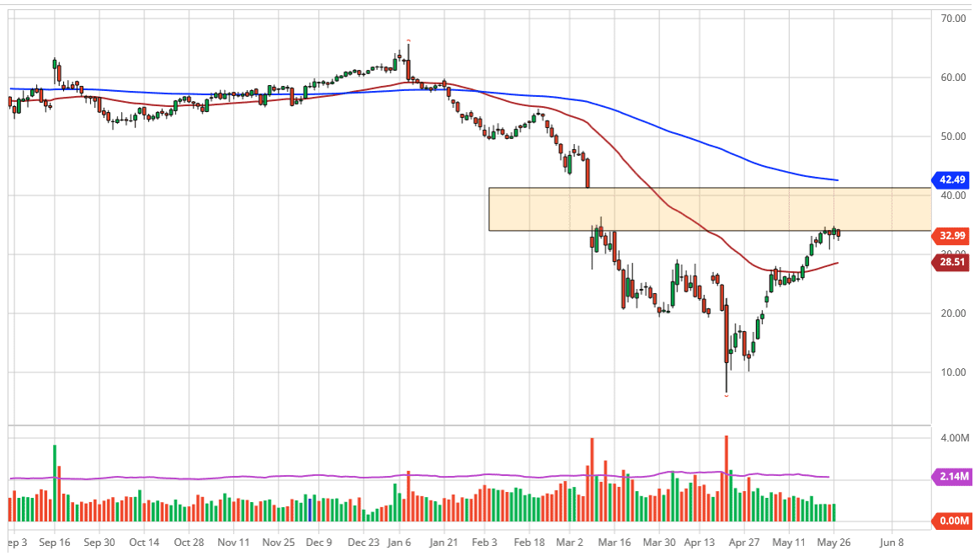Click the 50.00 price axis label
Viewport: 980px width, 556px height.
click(953, 136)
